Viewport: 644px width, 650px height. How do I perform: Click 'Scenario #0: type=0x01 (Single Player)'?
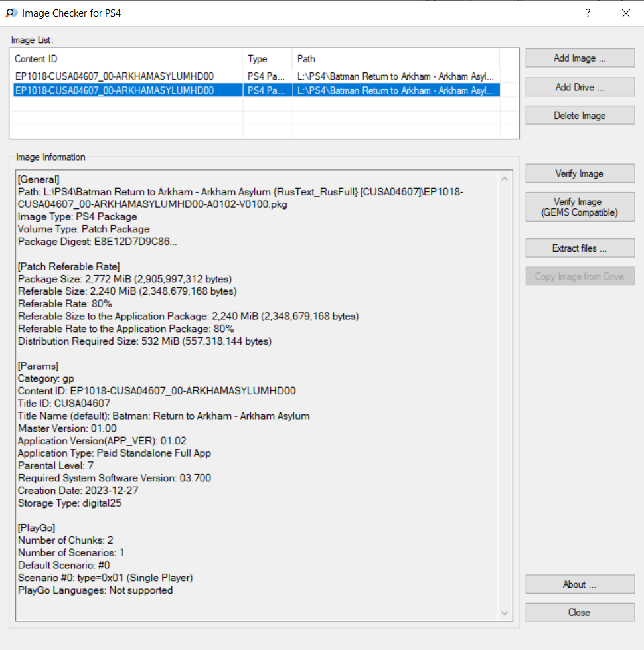pos(106,578)
